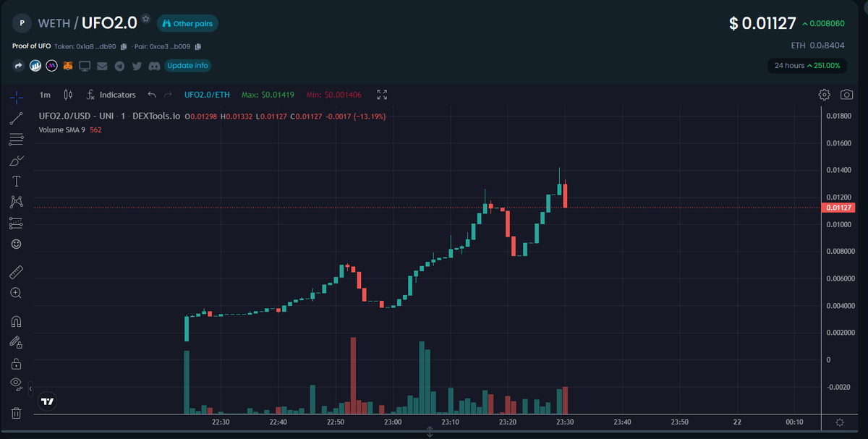Undo the last chart action

click(x=151, y=95)
